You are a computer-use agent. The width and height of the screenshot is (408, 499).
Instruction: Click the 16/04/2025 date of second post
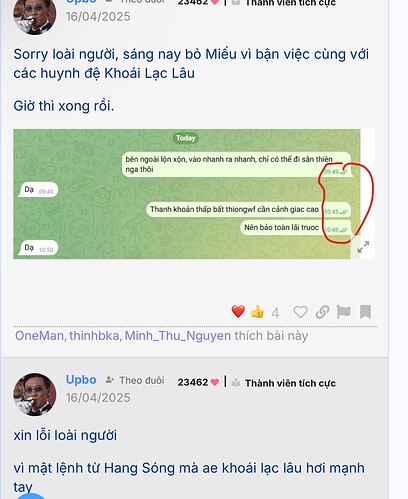(98, 398)
